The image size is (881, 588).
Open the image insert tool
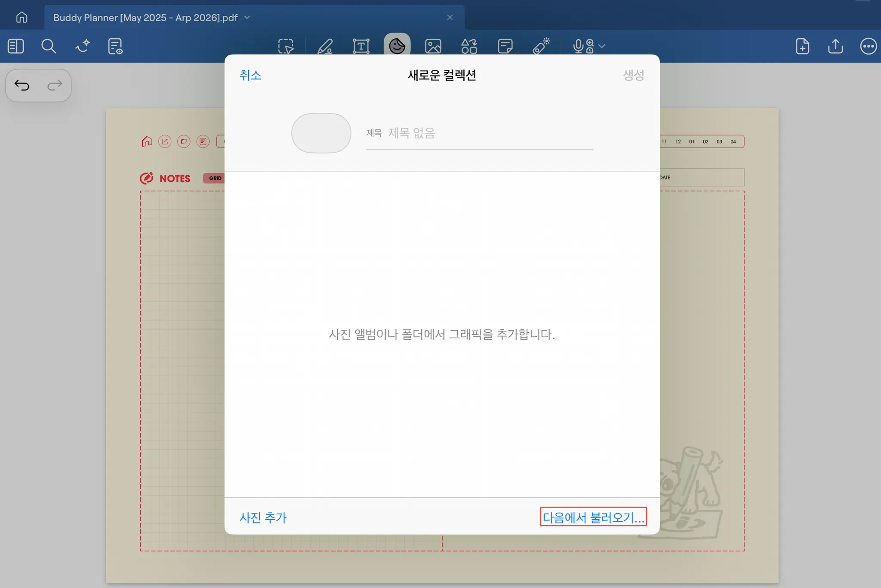click(x=433, y=46)
